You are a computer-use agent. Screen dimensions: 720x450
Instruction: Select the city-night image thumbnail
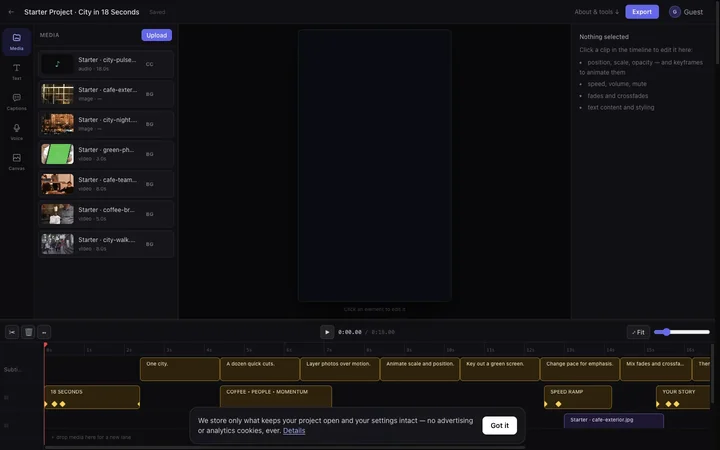(x=57, y=124)
